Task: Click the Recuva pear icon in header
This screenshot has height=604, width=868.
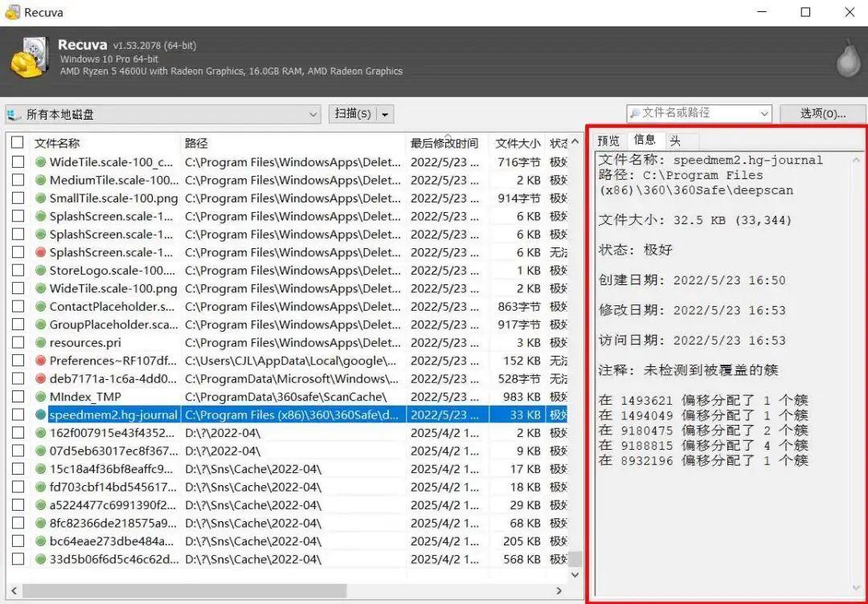Action: pyautogui.click(x=849, y=60)
